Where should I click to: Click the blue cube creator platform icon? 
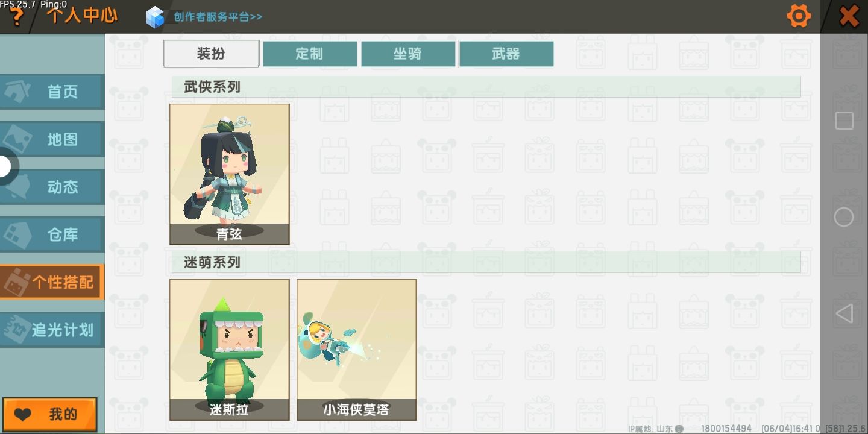click(156, 17)
